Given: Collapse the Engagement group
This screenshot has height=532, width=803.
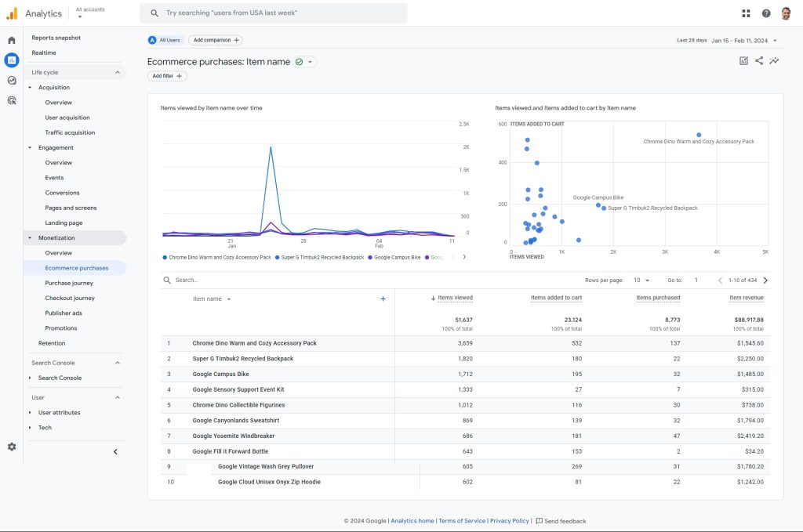Looking at the screenshot, I should tap(30, 148).
